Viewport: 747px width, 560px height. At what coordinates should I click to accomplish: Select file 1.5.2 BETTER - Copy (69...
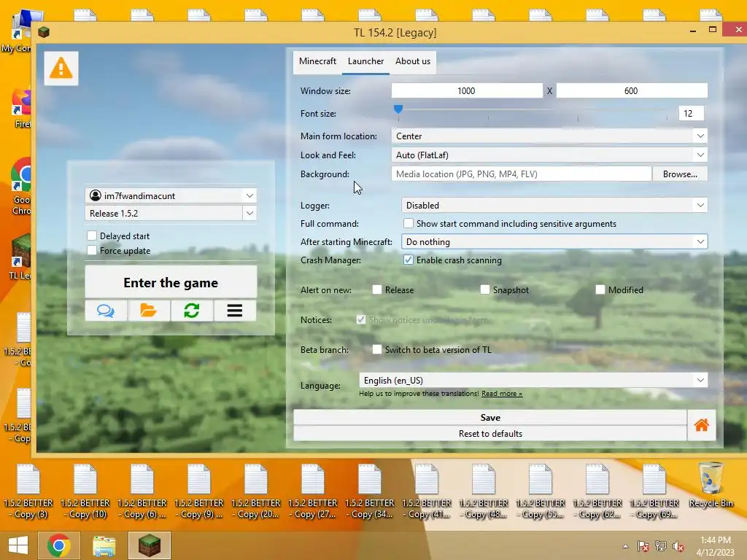(654, 491)
